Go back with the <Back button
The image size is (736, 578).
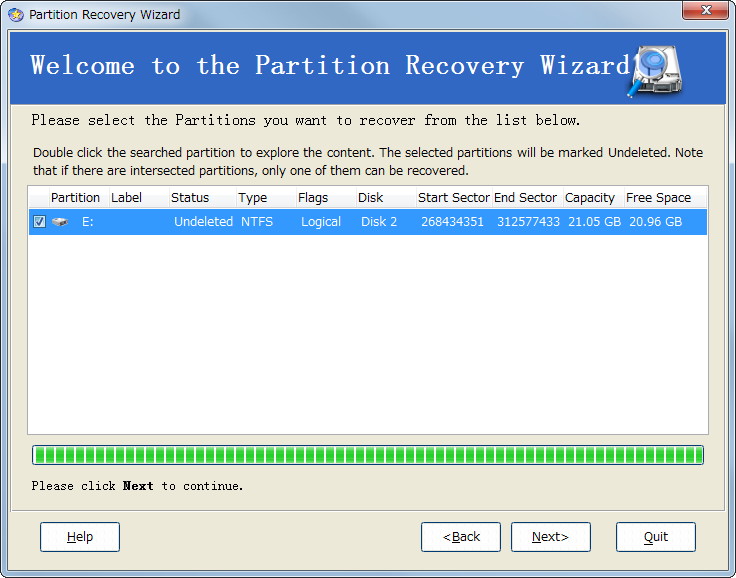click(x=461, y=537)
